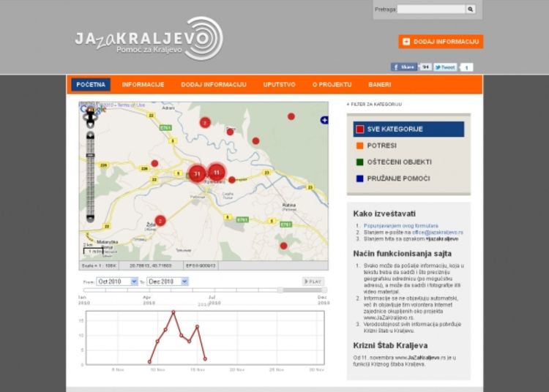Click the map zoom-out button
This screenshot has height=392, width=549.
tap(90, 219)
